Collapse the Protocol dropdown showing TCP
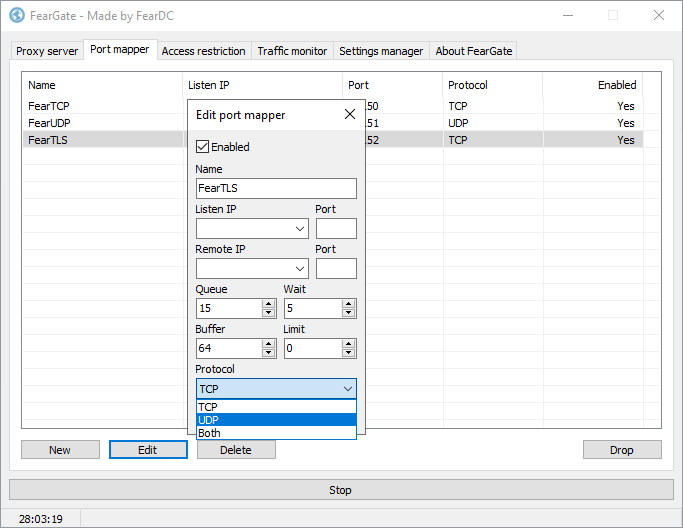 click(276, 389)
